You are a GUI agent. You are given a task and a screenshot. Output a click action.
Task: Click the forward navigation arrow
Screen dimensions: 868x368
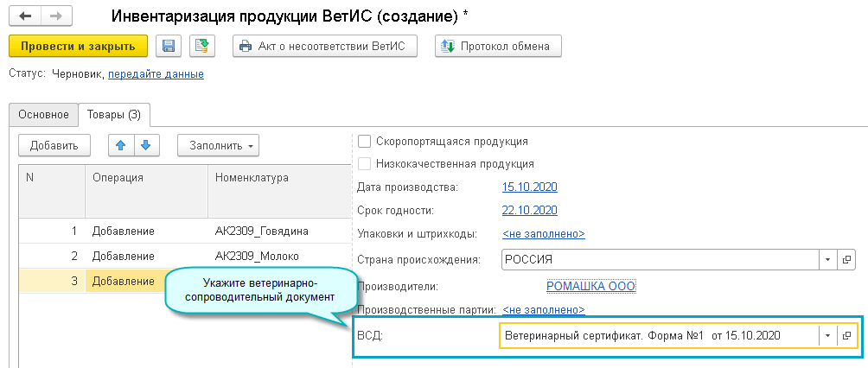tap(56, 16)
